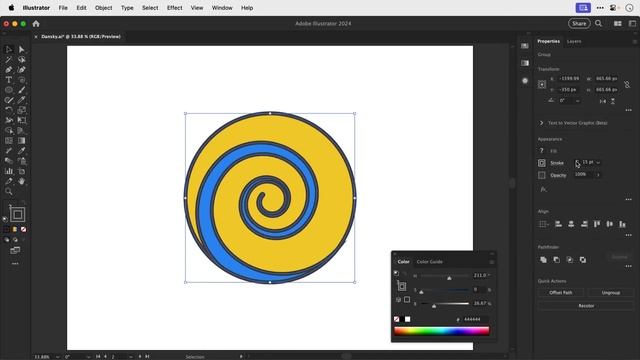Activate the Hand tool
640x360 pixels.
tap(22, 181)
